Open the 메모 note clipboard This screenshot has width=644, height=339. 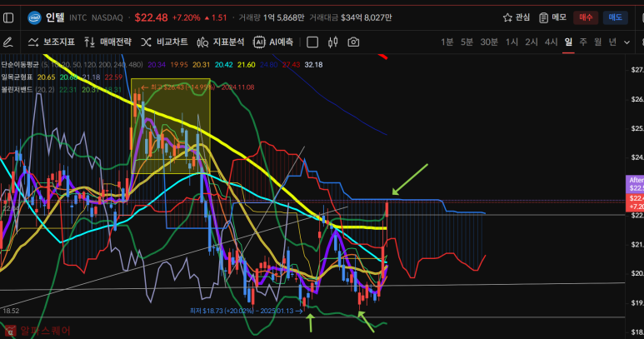coord(553,17)
